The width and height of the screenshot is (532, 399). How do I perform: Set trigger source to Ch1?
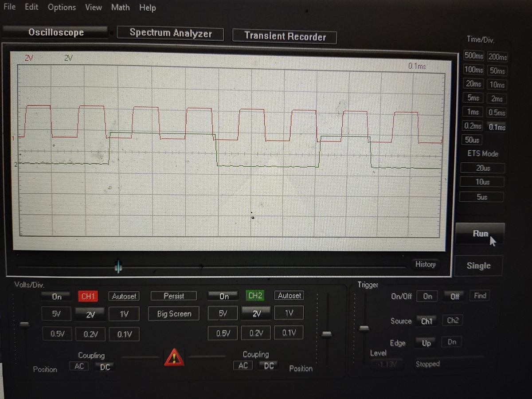[x=426, y=321]
